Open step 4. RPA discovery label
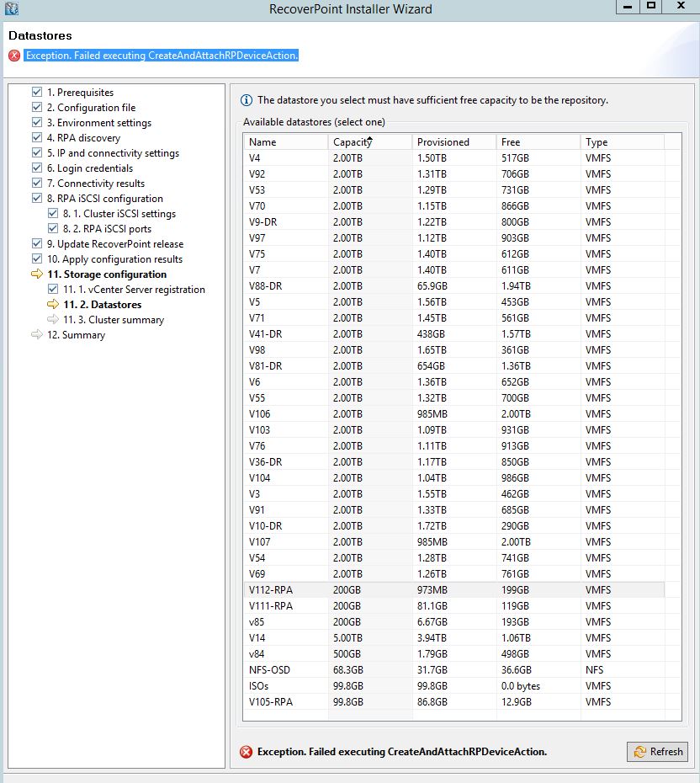Image resolution: width=700 pixels, height=783 pixels. [83, 138]
